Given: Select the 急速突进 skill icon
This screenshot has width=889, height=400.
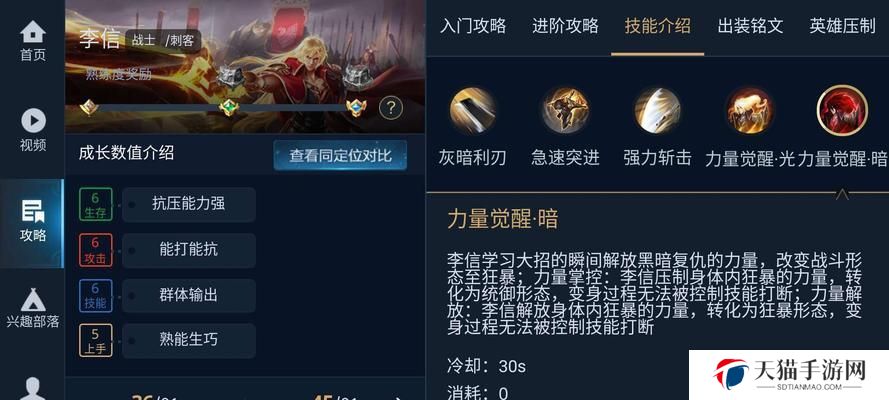Looking at the screenshot, I should coord(565,110).
